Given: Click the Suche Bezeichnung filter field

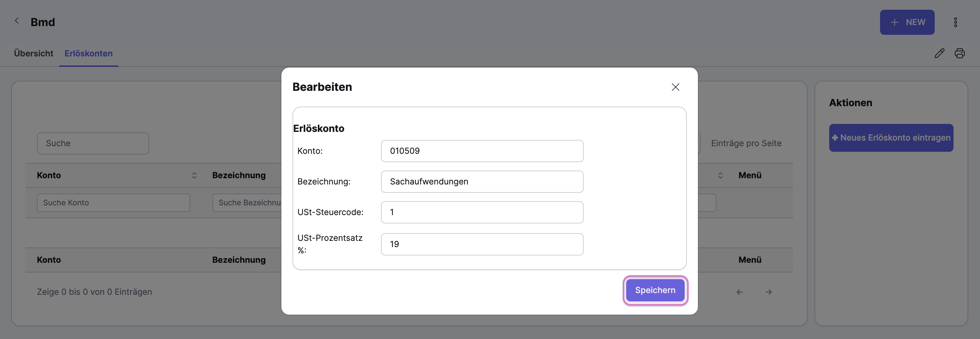Looking at the screenshot, I should (x=247, y=203).
